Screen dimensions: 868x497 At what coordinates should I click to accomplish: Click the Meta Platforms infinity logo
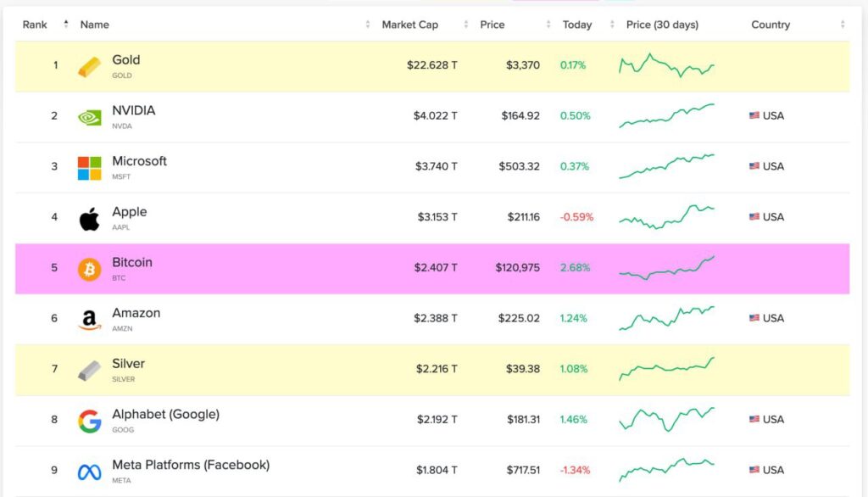[x=90, y=470]
